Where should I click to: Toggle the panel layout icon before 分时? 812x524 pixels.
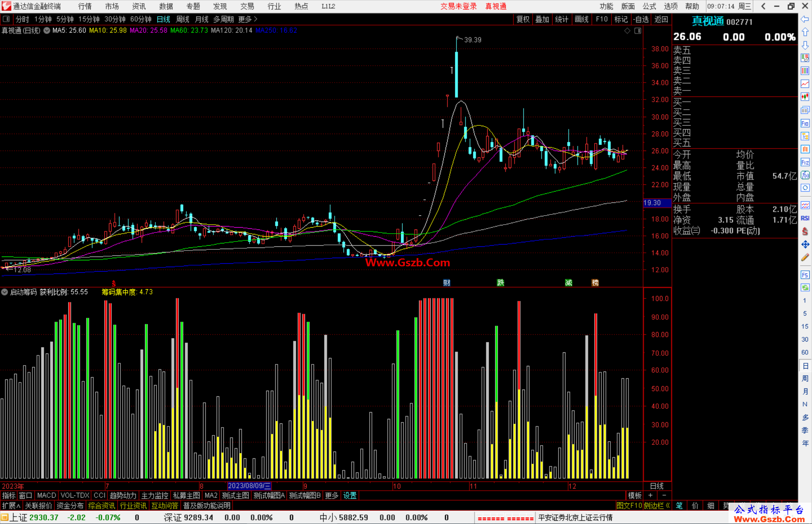pos(6,19)
